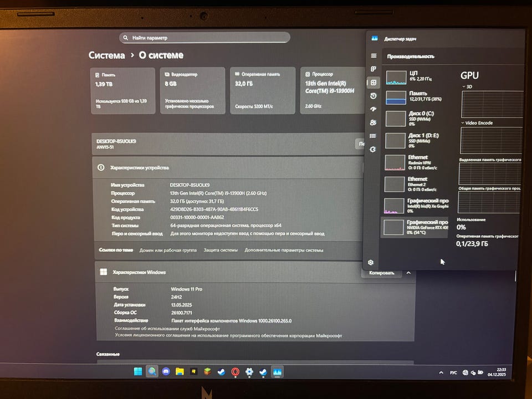This screenshot has width=532, height=399.
Task: Open File Explorer from the taskbar
Action: [180, 371]
